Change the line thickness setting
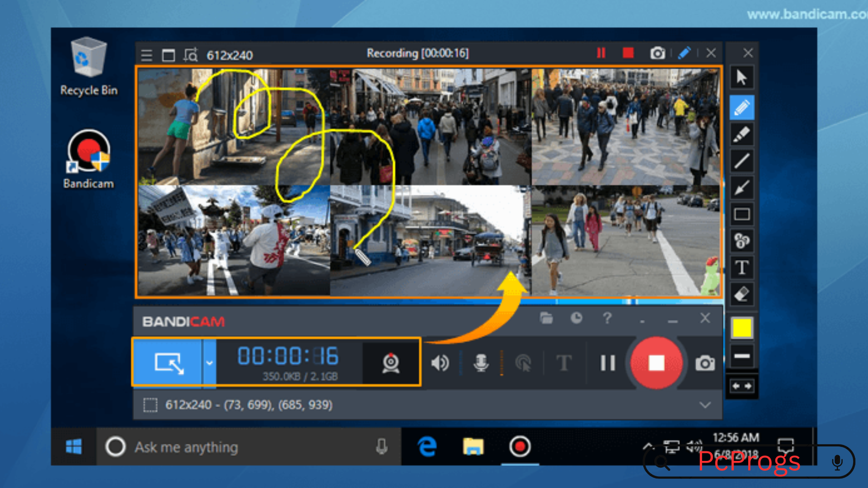Viewport: 868px width, 488px height. [x=742, y=356]
